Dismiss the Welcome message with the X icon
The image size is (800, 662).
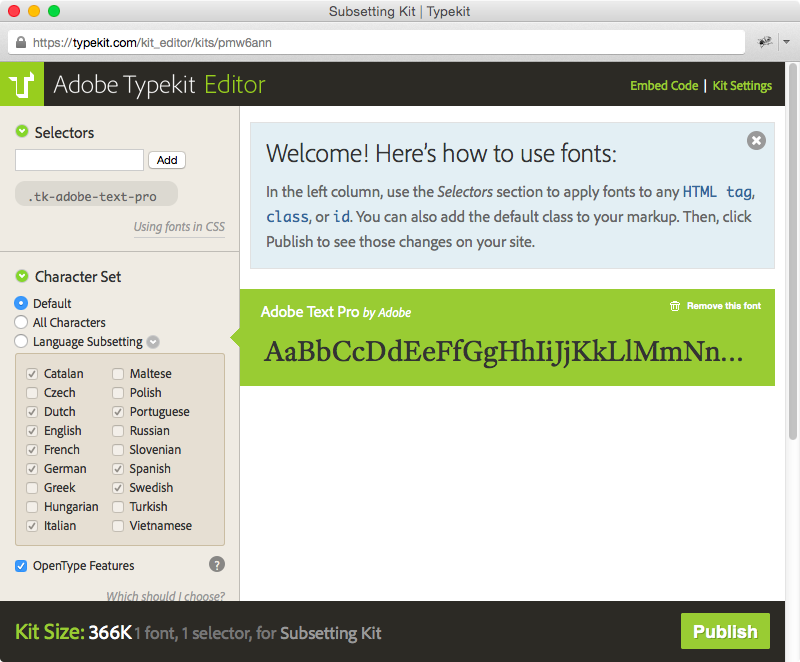click(756, 141)
